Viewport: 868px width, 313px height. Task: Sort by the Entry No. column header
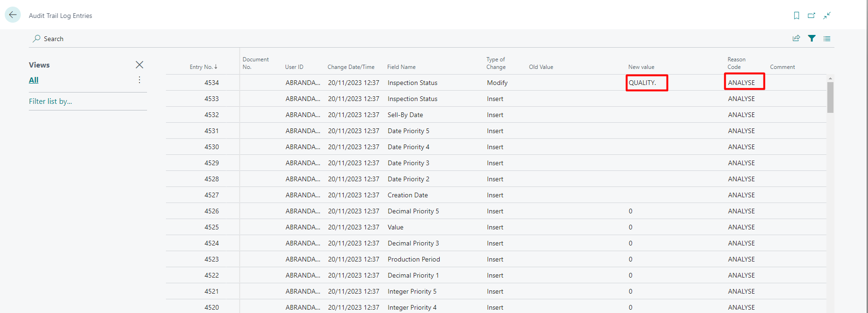204,67
